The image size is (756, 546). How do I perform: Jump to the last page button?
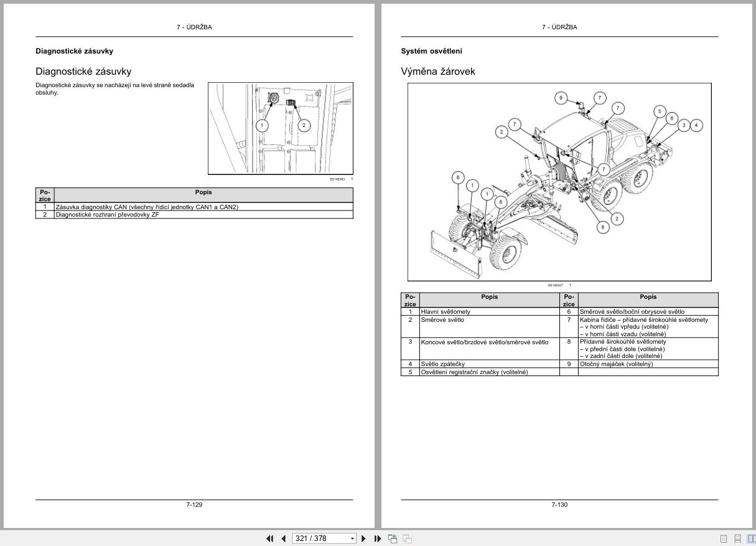click(x=378, y=539)
